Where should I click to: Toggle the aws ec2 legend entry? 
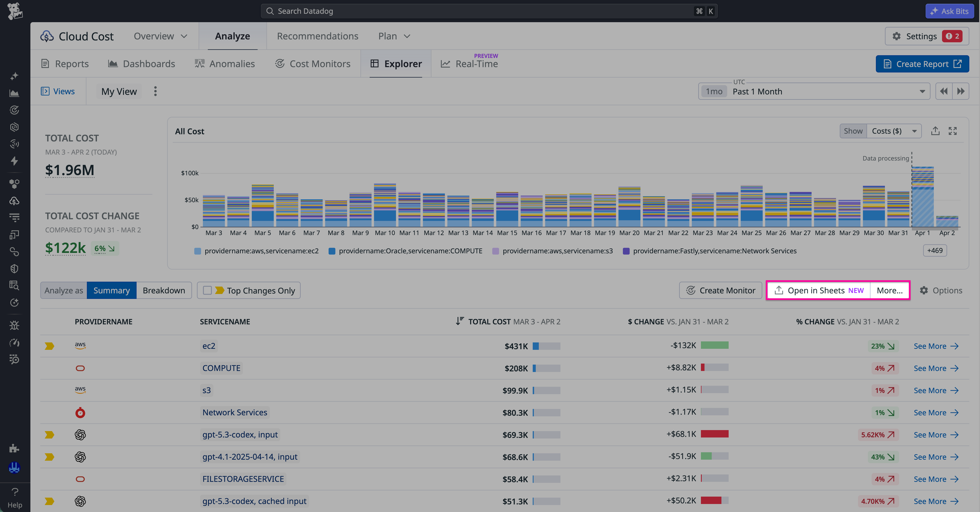pyautogui.click(x=257, y=251)
